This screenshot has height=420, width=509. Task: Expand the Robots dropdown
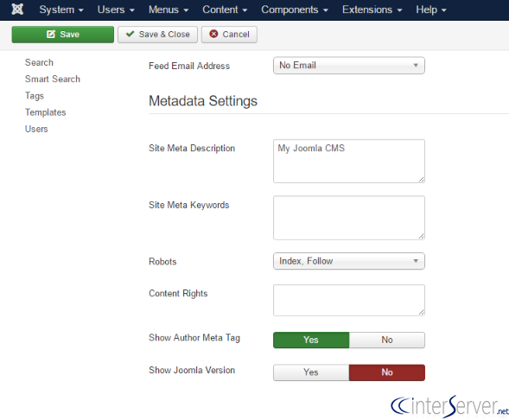point(349,261)
